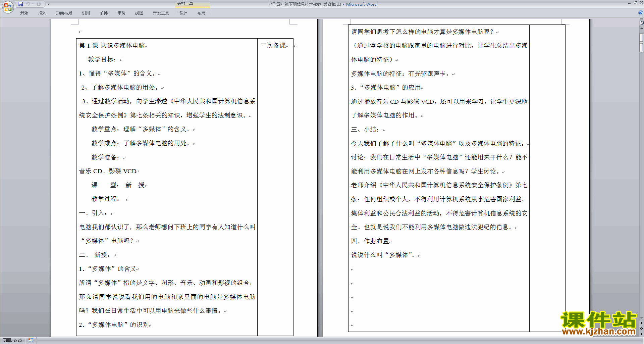Switch to 页面布局 ribbon tab

tap(64, 13)
